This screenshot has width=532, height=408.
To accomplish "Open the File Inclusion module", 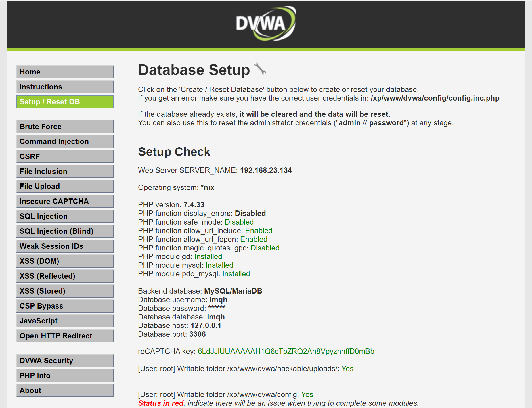I will click(x=65, y=171).
